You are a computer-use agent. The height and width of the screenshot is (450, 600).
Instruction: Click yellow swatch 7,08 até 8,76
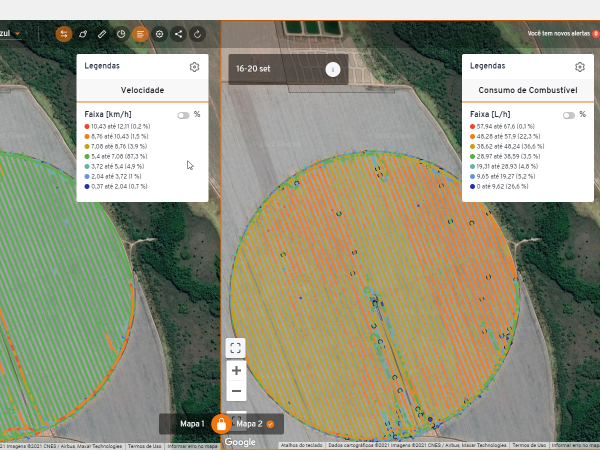[x=87, y=146]
